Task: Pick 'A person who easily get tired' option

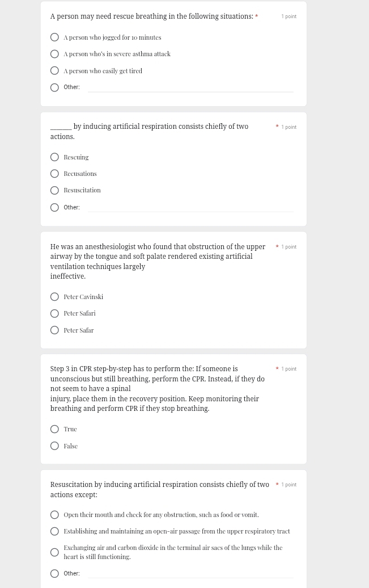Action: (54, 71)
